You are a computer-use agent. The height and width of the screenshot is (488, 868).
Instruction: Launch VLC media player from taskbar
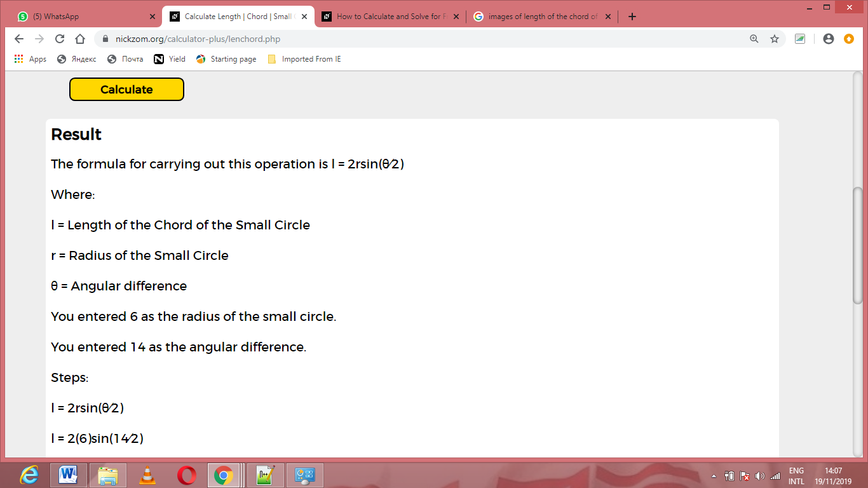click(x=147, y=475)
